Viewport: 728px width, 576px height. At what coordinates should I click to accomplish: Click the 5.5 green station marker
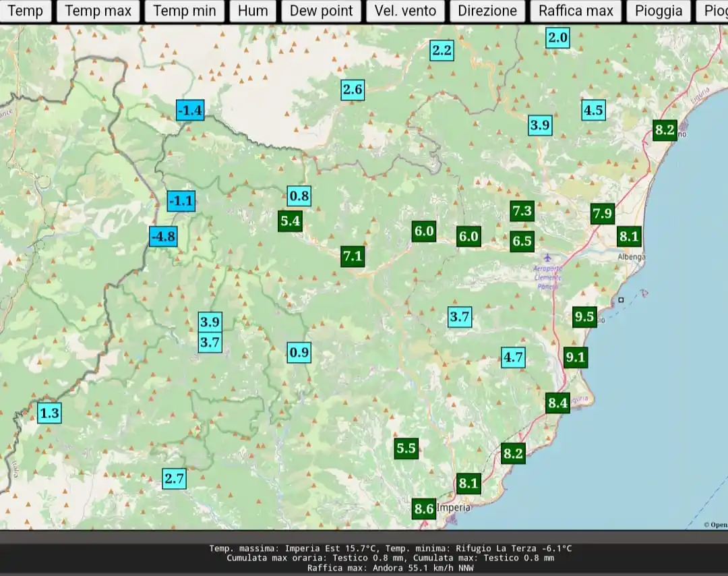point(406,448)
